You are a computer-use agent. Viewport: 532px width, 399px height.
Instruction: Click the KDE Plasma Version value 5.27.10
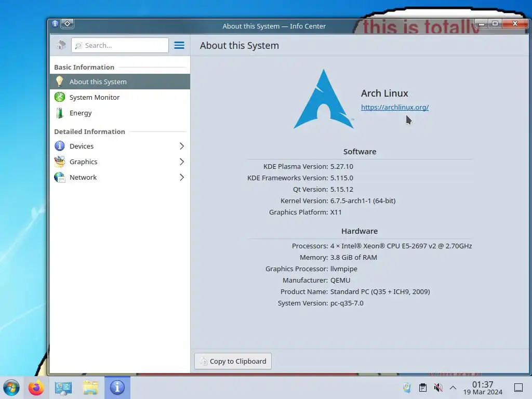coord(342,167)
